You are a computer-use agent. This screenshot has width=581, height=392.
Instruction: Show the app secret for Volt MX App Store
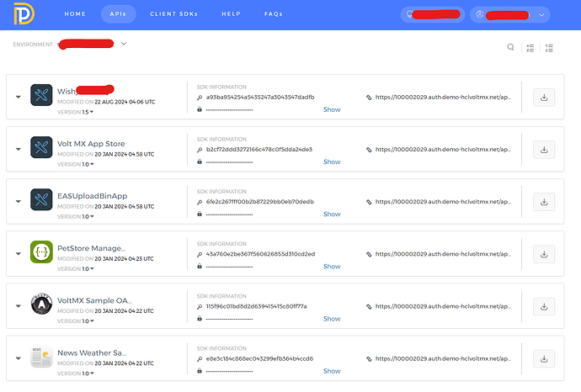pos(332,162)
